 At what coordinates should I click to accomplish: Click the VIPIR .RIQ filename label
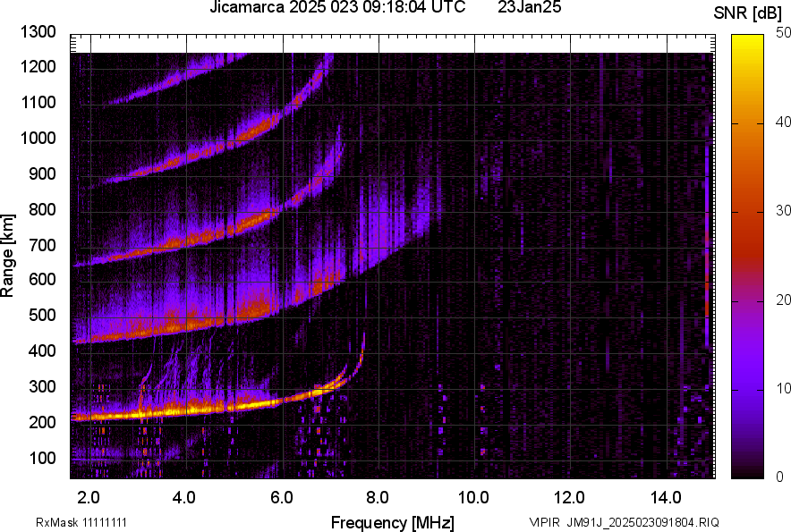click(x=624, y=522)
